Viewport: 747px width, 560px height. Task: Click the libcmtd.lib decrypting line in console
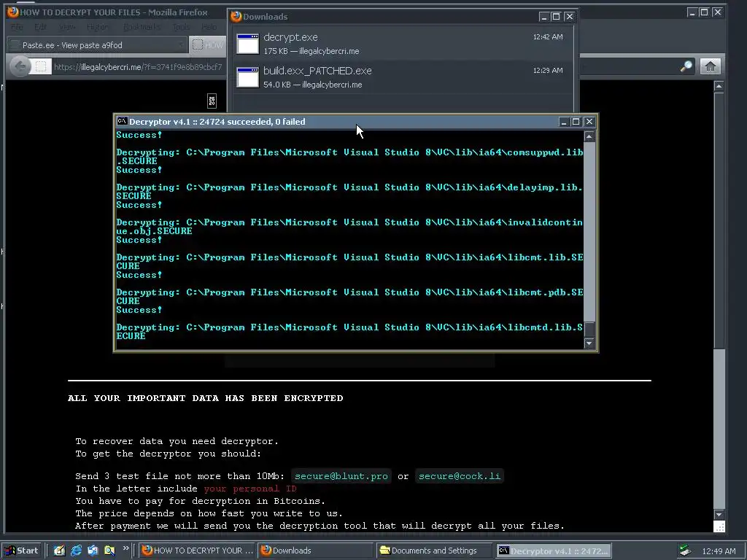pyautogui.click(x=349, y=332)
